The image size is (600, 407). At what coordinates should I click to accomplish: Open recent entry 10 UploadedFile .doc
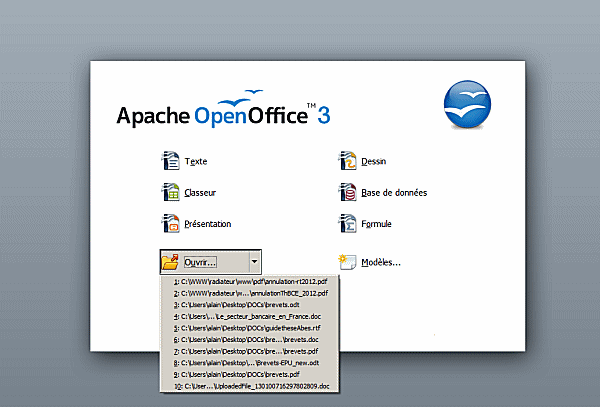pyautogui.click(x=249, y=386)
